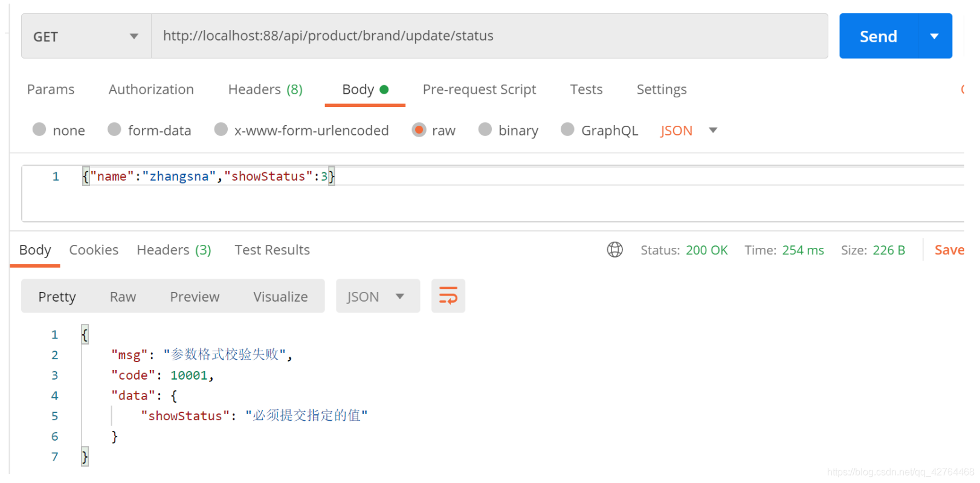
Task: Click the "showStatus" response value line
Action: click(x=254, y=416)
